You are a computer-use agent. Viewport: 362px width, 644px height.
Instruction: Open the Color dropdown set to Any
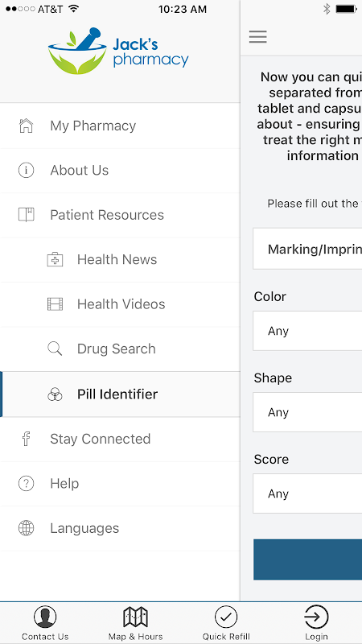click(307, 331)
